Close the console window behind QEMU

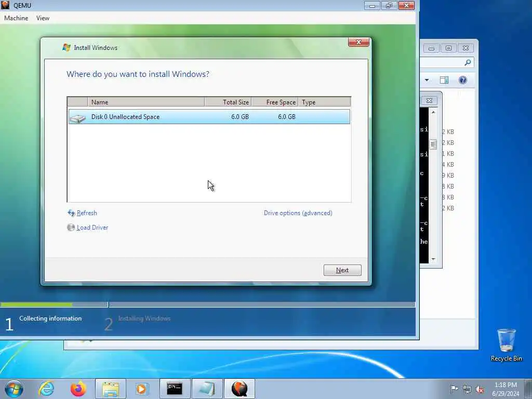(429, 100)
